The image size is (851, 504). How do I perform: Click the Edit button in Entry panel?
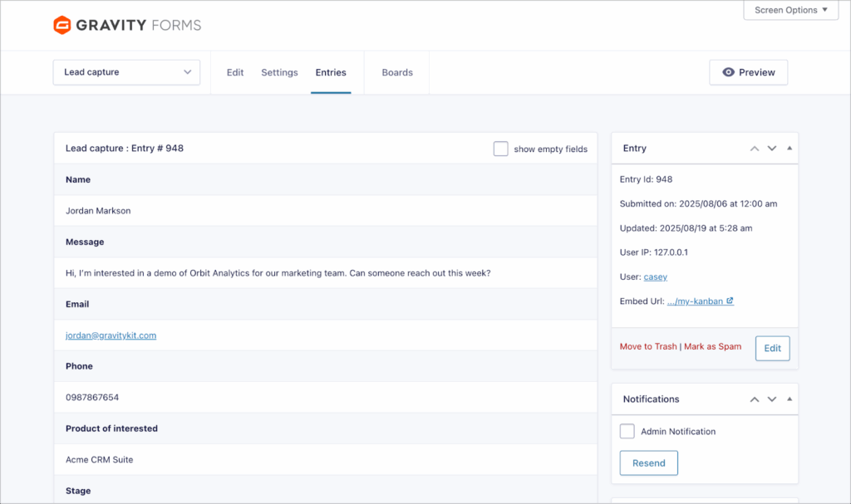772,348
